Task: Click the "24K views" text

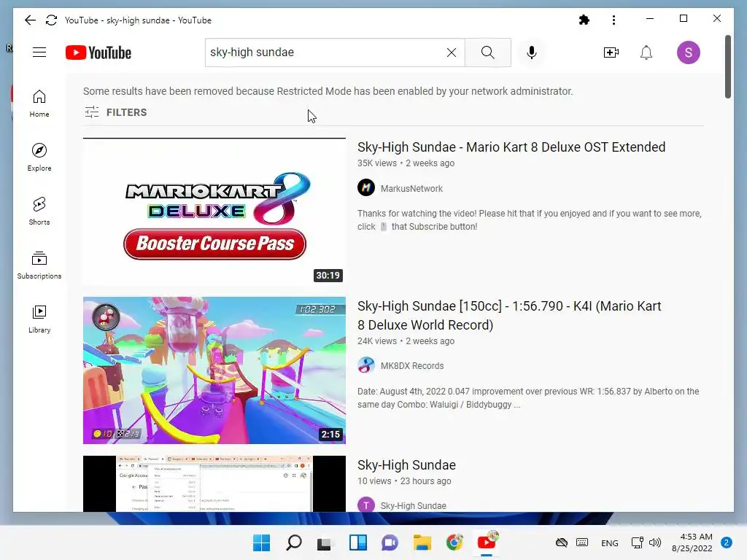Action: pos(377,341)
